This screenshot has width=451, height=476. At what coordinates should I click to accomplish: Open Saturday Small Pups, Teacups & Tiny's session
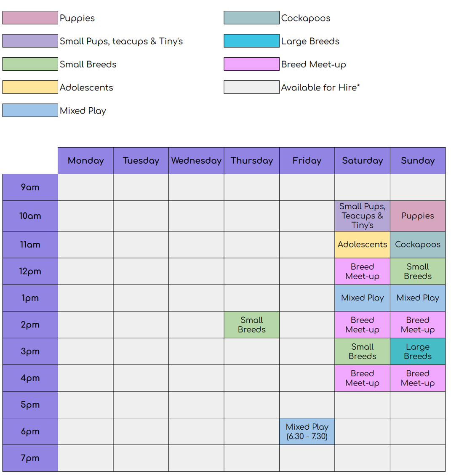[x=362, y=216]
